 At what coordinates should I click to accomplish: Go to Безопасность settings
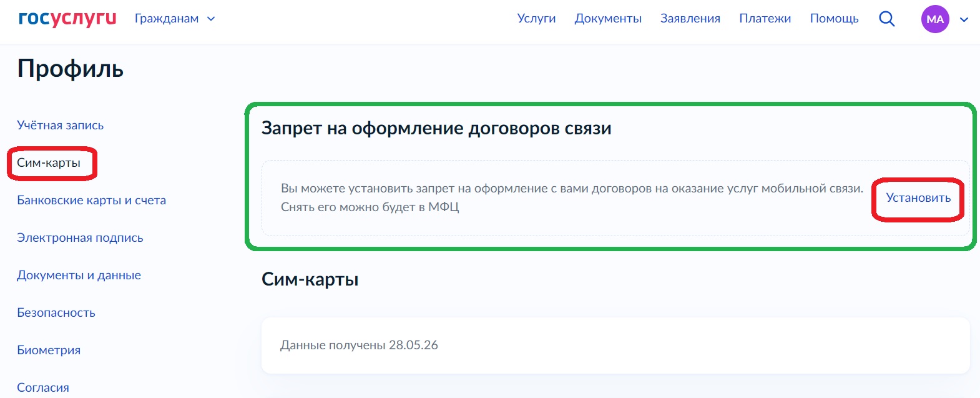click(56, 312)
